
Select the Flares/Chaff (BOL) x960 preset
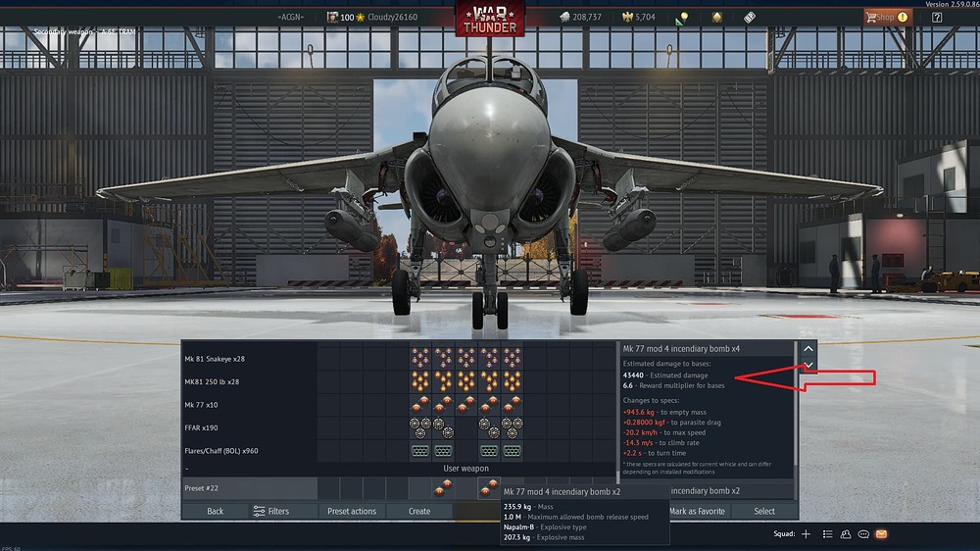point(221,451)
